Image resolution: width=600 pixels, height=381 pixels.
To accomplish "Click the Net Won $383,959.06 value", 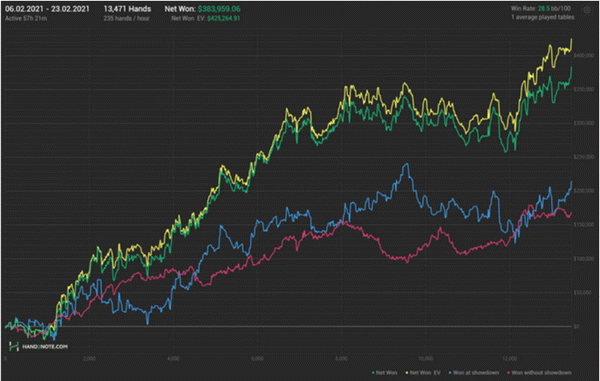I will click(x=219, y=9).
